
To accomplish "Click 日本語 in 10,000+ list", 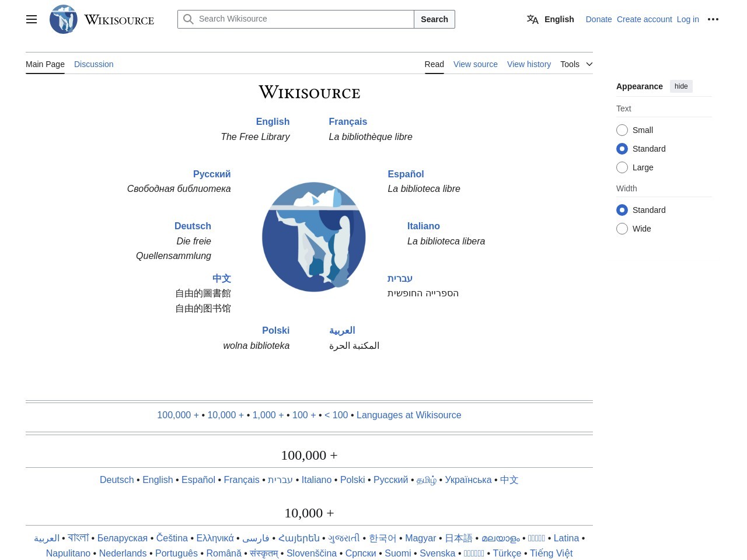I will coord(458,538).
